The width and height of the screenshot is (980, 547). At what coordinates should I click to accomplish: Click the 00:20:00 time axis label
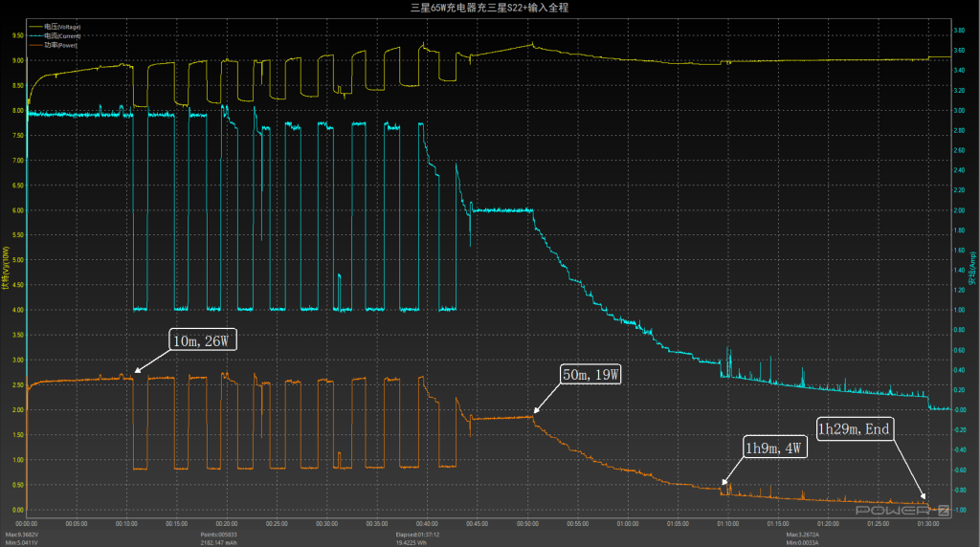pyautogui.click(x=226, y=524)
